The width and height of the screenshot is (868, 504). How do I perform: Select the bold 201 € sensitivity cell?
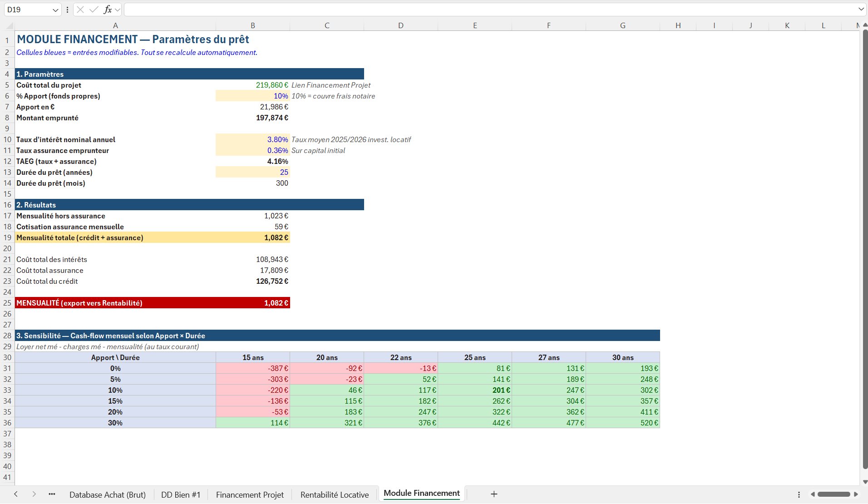(x=475, y=390)
